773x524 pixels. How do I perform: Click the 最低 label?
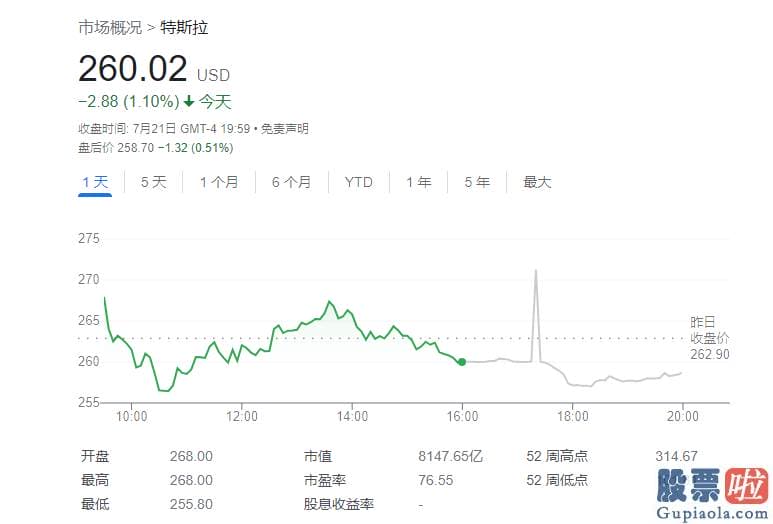point(95,504)
